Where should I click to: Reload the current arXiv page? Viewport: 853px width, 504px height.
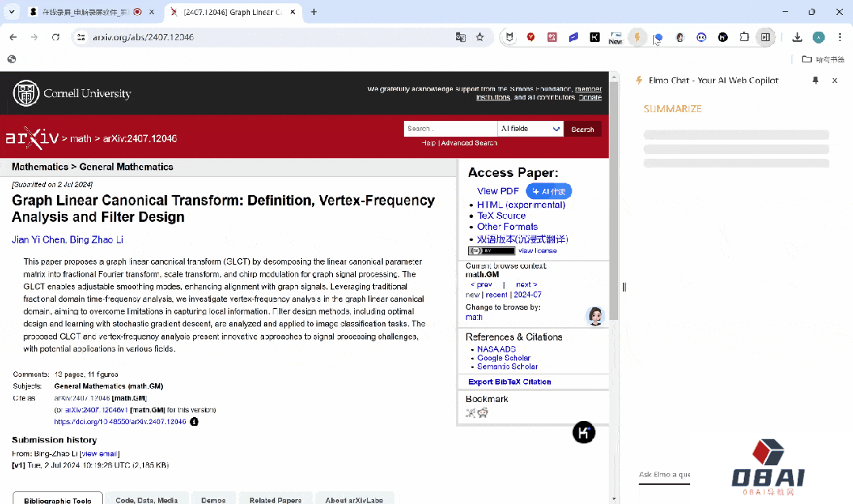[55, 37]
